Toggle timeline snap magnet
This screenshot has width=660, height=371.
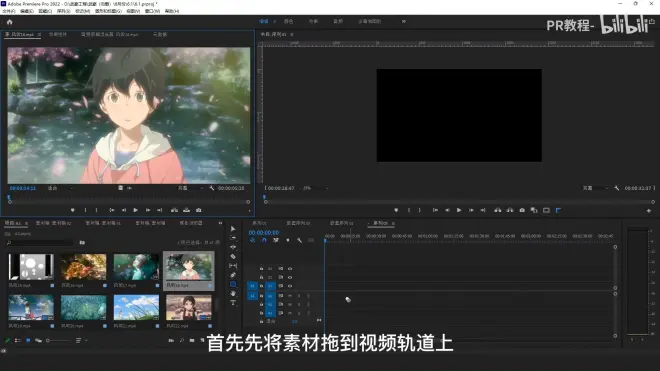[264, 240]
